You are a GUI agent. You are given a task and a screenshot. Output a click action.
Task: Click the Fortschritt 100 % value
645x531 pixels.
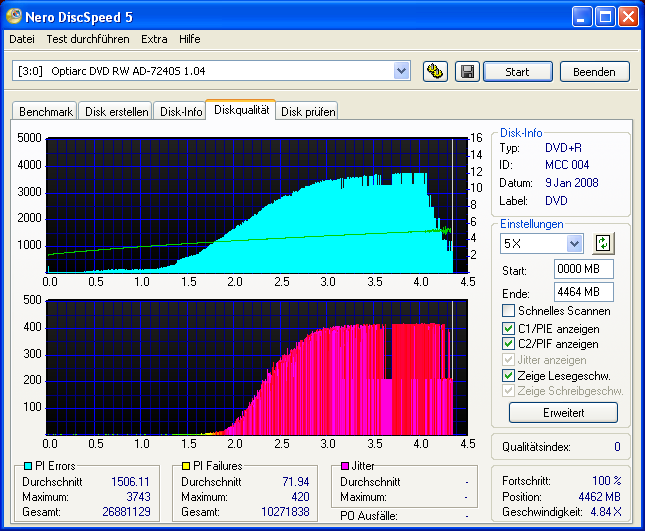coord(607,480)
